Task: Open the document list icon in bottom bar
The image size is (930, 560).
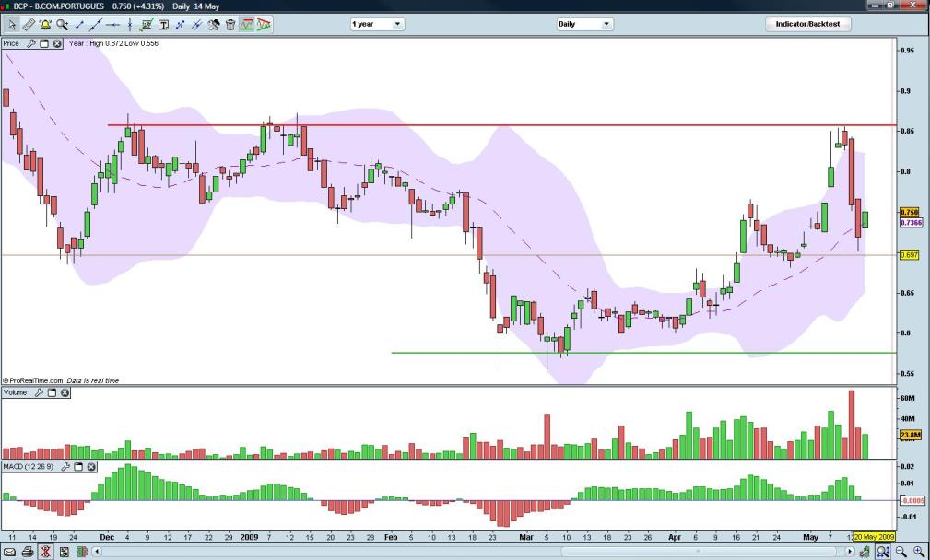Action: (x=64, y=553)
